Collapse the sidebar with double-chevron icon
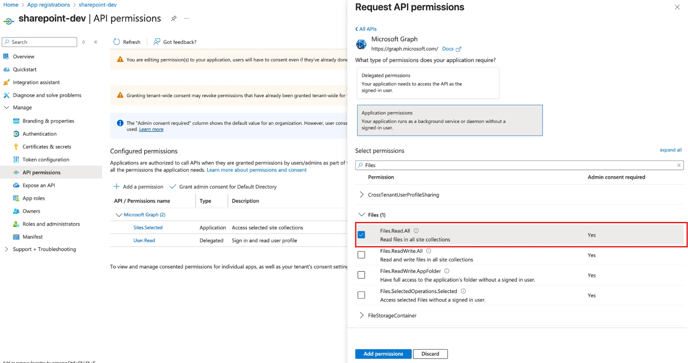688x363 pixels. coord(95,42)
